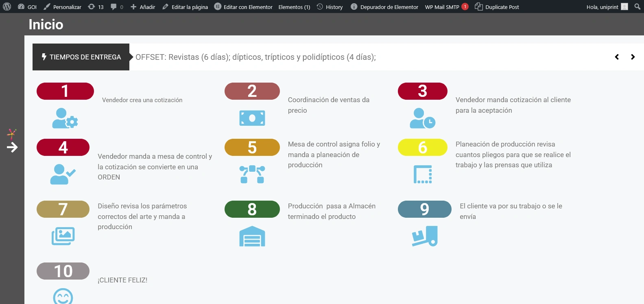The image size is (644, 304).
Task: Show previous delivery time ticker item
Action: [617, 57]
